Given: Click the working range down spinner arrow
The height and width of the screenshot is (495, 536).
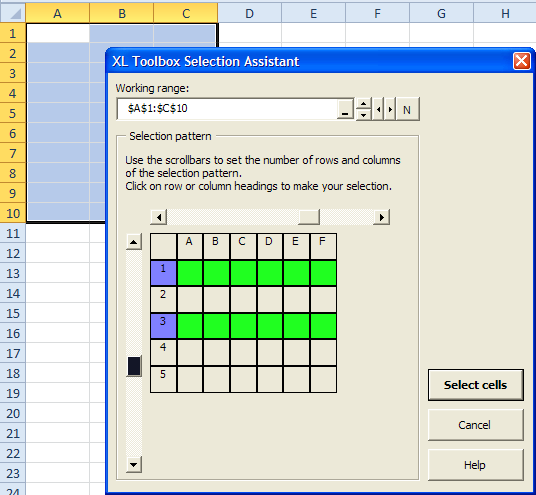Looking at the screenshot, I should [363, 115].
